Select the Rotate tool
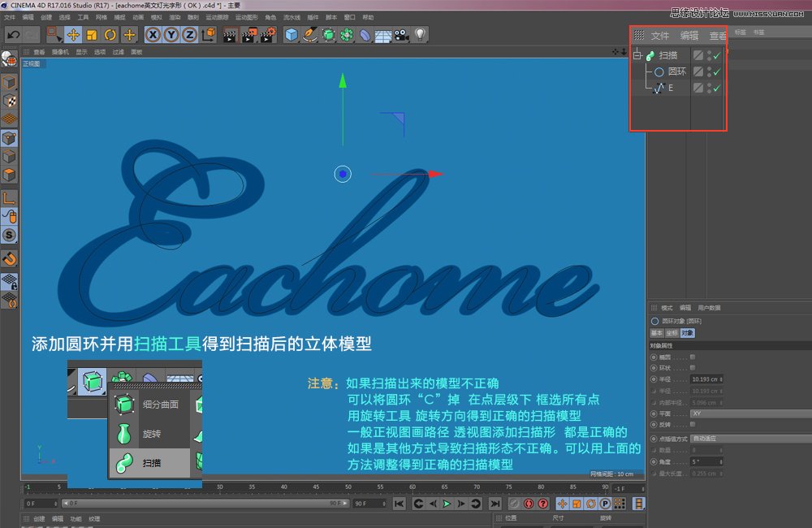This screenshot has height=528, width=812. [x=110, y=34]
